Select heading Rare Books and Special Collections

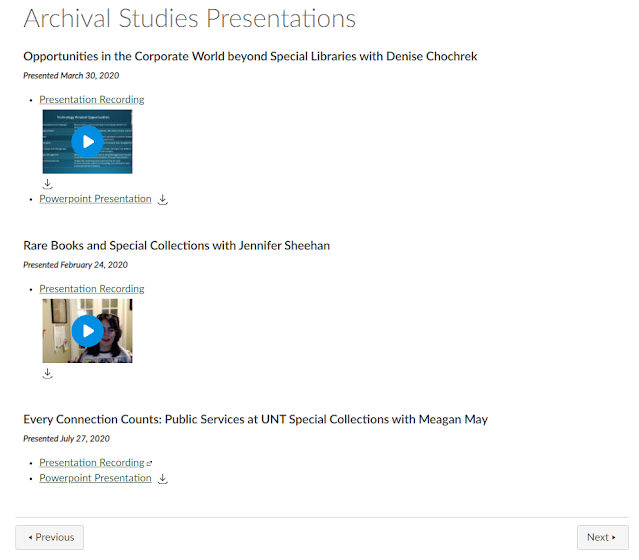tap(176, 245)
